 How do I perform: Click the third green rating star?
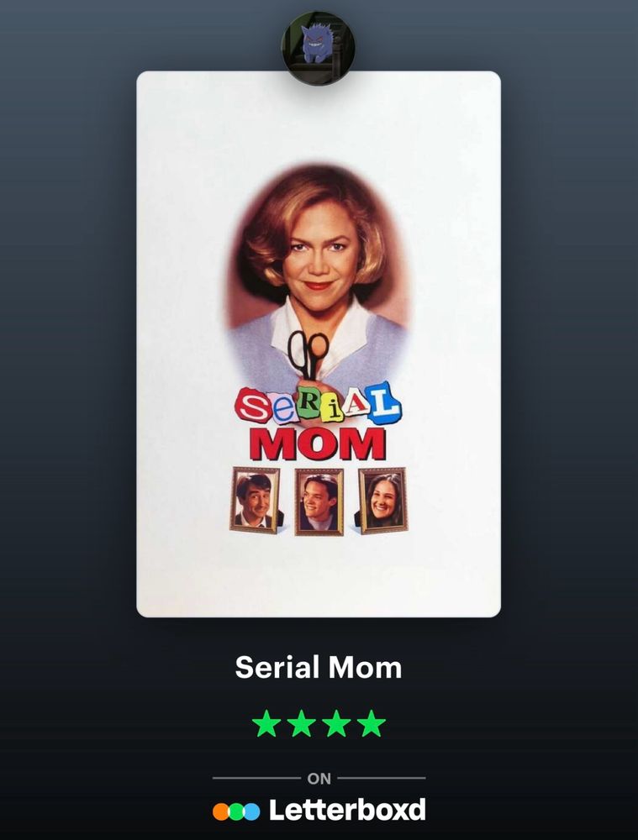(x=336, y=724)
